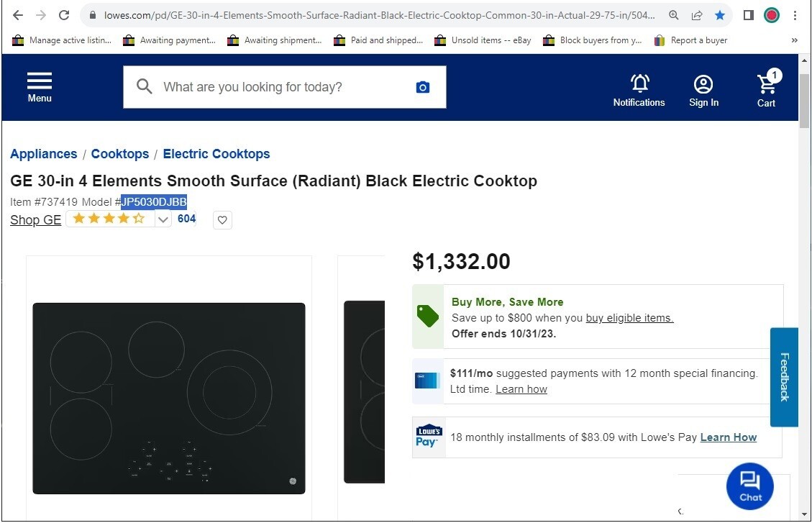Open the Lowe's Chat bubble
The width and height of the screenshot is (812, 523).
pyautogui.click(x=750, y=486)
